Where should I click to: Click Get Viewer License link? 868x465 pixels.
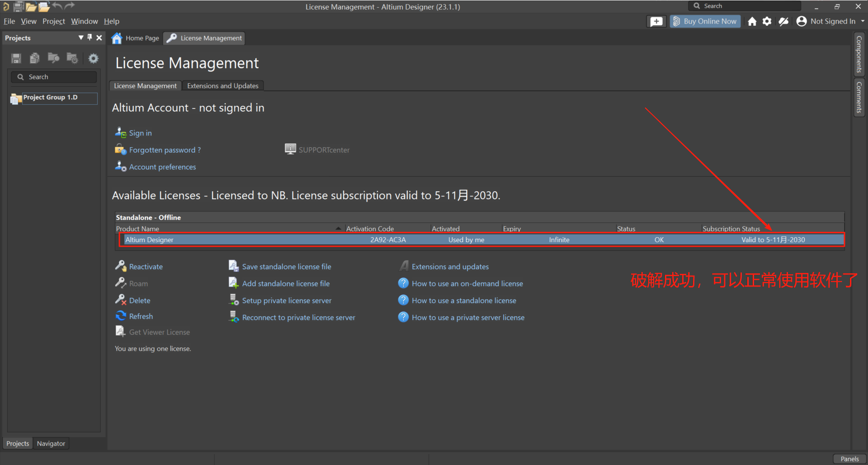pos(159,332)
